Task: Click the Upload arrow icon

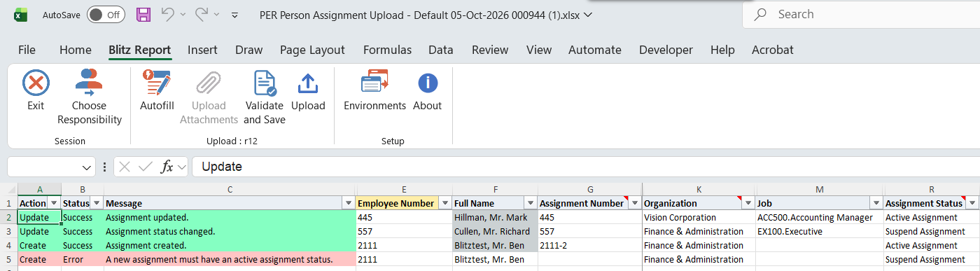Action: click(x=308, y=83)
